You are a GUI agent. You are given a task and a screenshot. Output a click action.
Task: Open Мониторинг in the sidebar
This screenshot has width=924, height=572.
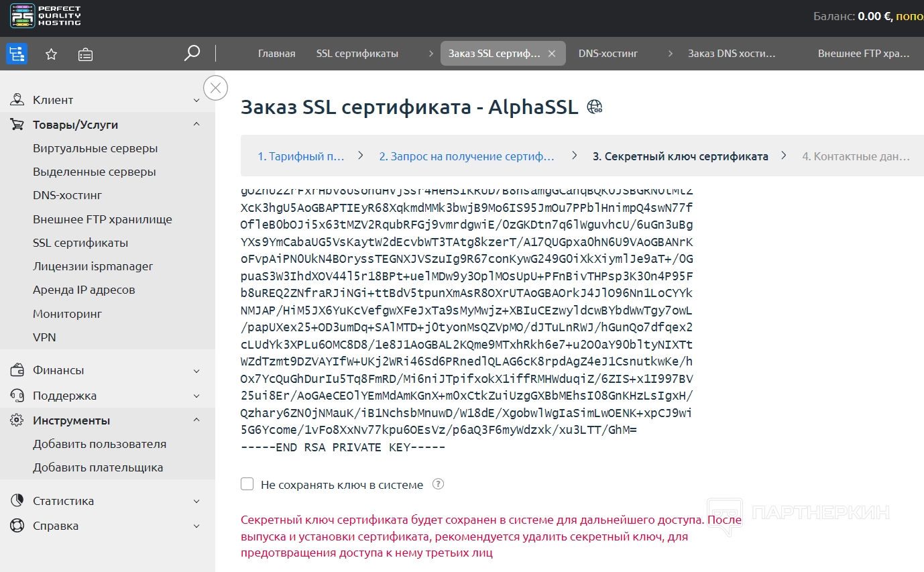coord(68,314)
